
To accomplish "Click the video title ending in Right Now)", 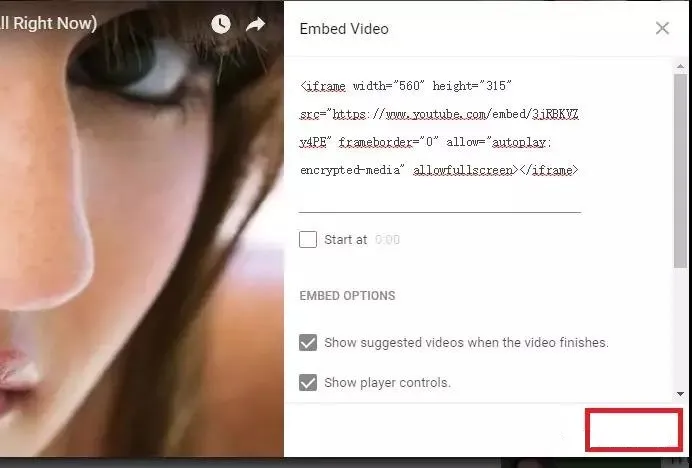I will click(48, 23).
